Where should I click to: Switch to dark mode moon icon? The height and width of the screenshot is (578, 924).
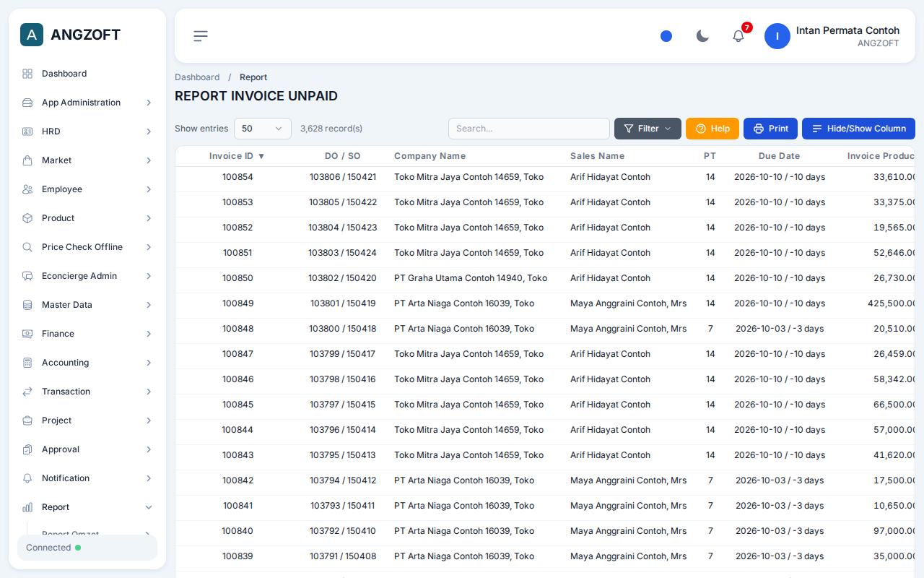(702, 36)
